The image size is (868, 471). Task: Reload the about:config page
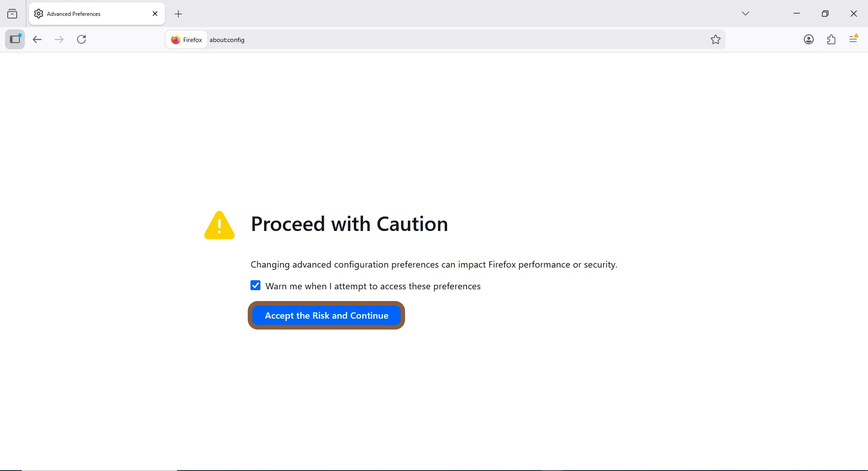(x=82, y=40)
